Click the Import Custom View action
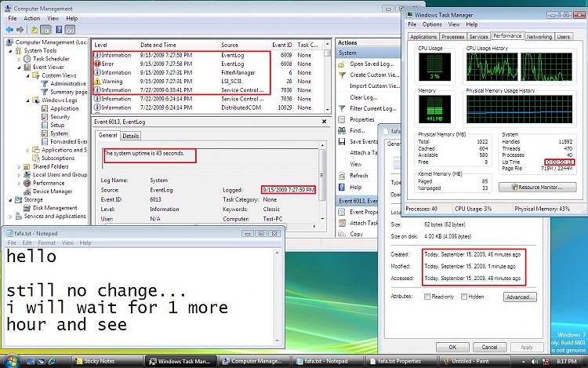 374,86
